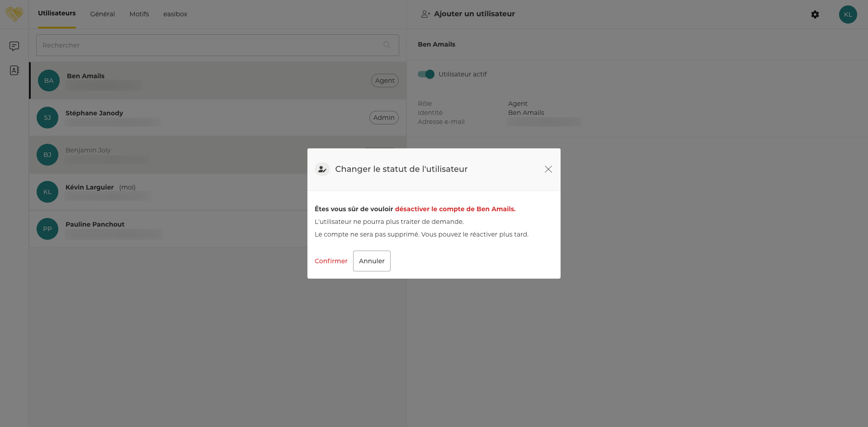This screenshot has width=868, height=427.
Task: Toggle the Utilisateur actif switch
Action: coord(426,74)
